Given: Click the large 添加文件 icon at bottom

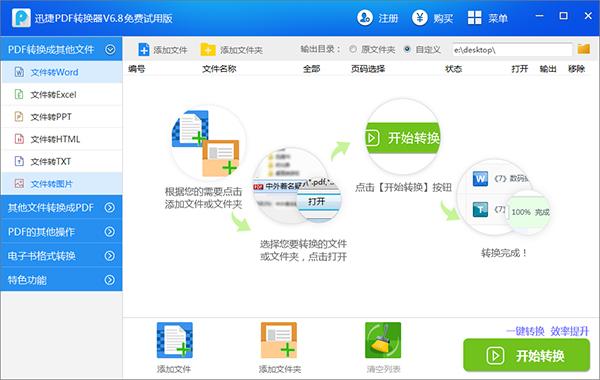Looking at the screenshot, I should point(174,340).
